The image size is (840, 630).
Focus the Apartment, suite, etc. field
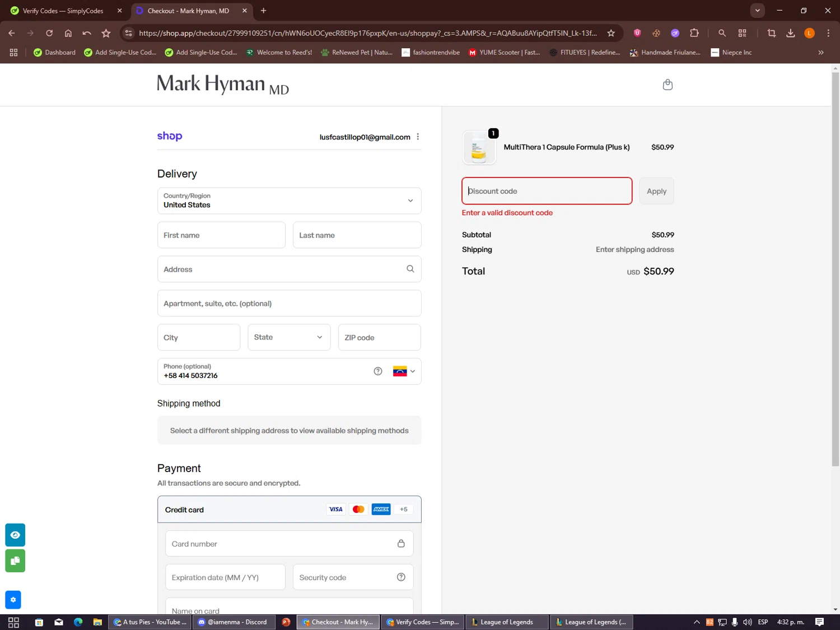pos(290,303)
